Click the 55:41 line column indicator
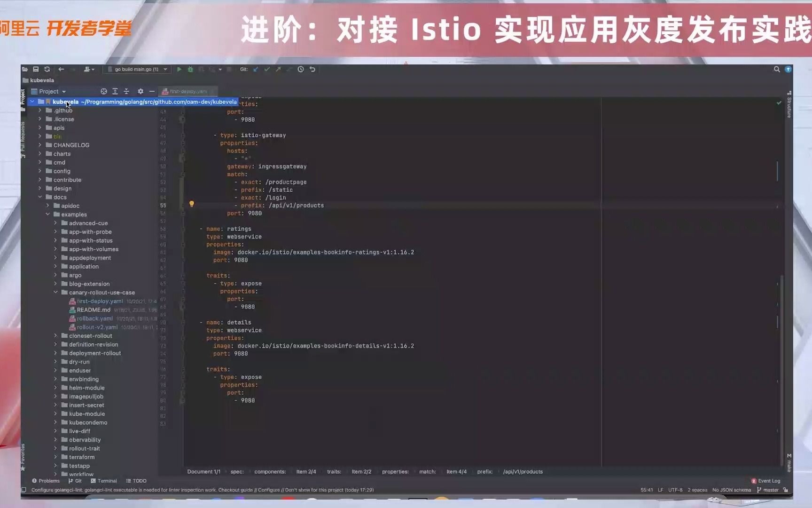The image size is (812, 508). (647, 490)
